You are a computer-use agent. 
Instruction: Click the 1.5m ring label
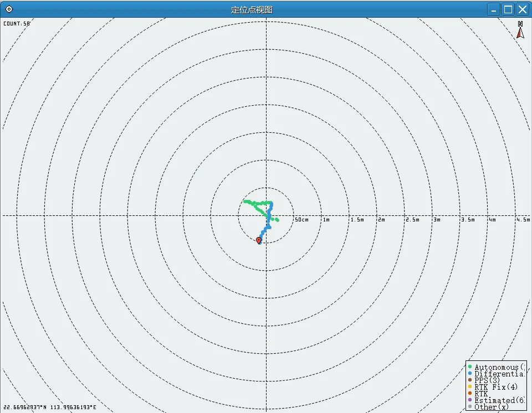(357, 220)
